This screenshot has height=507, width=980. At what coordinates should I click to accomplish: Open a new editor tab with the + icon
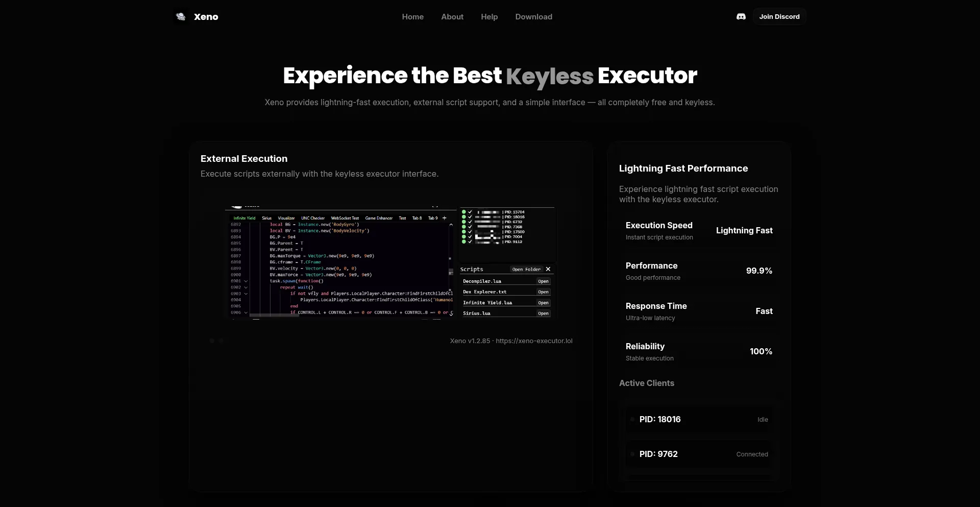point(444,218)
